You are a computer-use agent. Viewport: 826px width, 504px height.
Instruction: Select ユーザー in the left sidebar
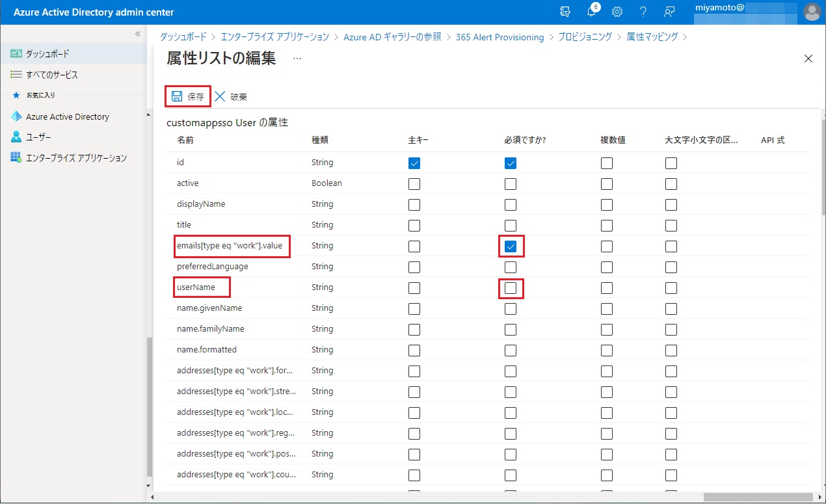38,137
